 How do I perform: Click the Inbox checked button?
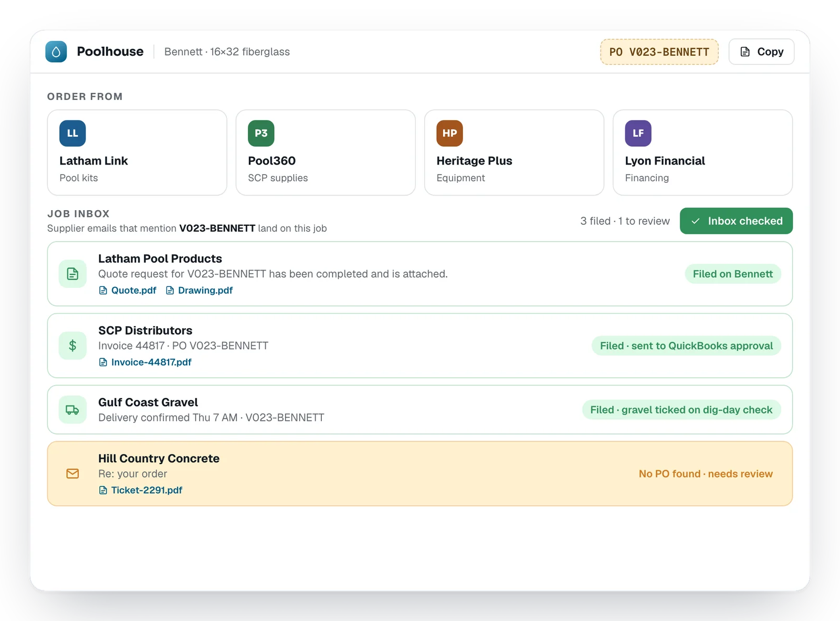pyautogui.click(x=736, y=221)
